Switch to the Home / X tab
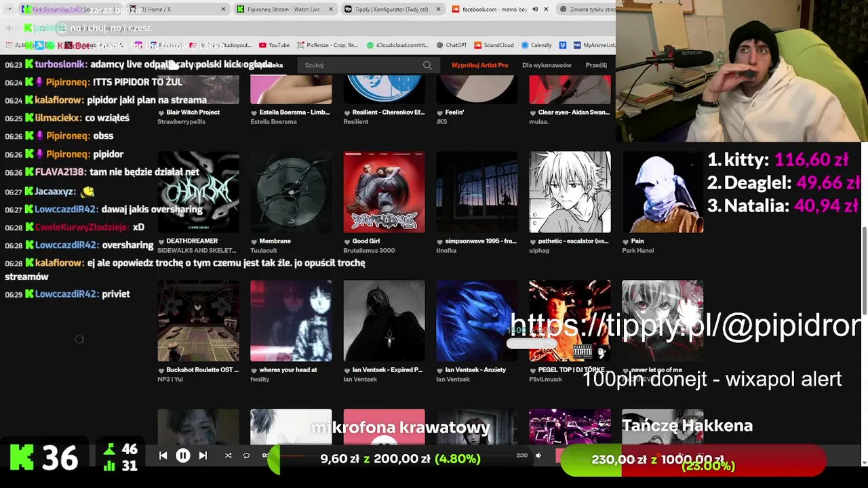 pos(178,9)
